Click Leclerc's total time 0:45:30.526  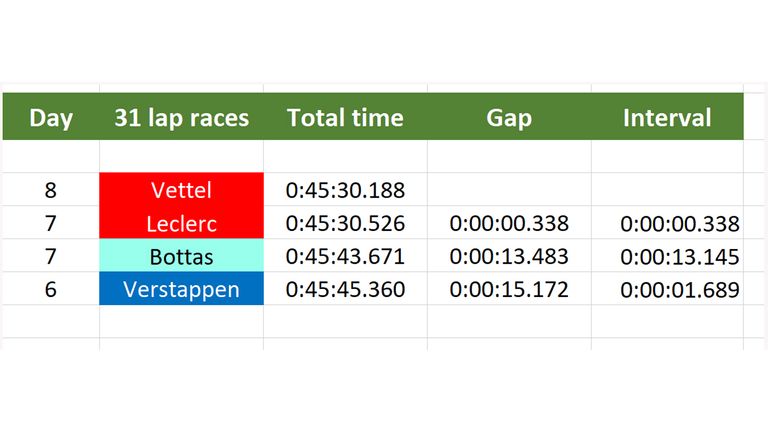[x=345, y=222]
